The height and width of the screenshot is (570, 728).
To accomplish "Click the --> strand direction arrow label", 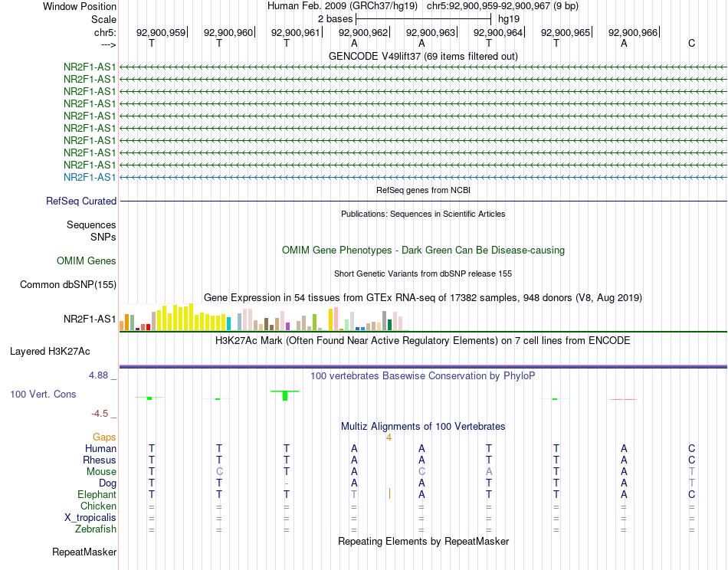I will pos(109,44).
